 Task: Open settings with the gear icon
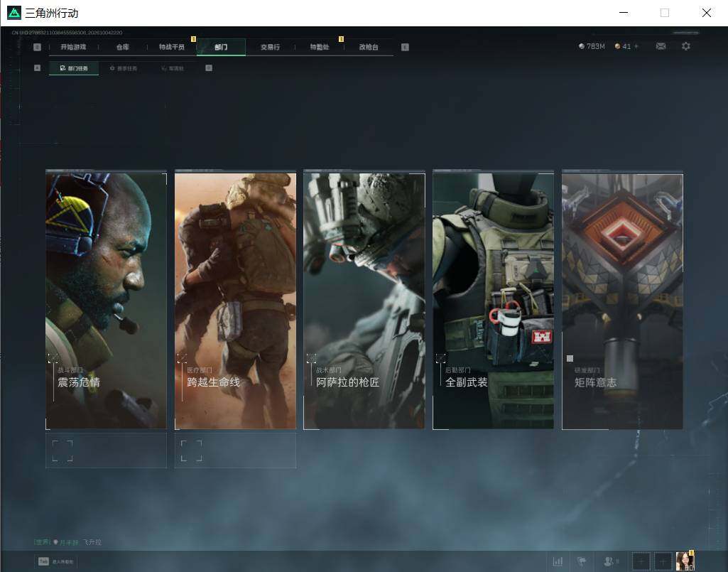[x=686, y=46]
